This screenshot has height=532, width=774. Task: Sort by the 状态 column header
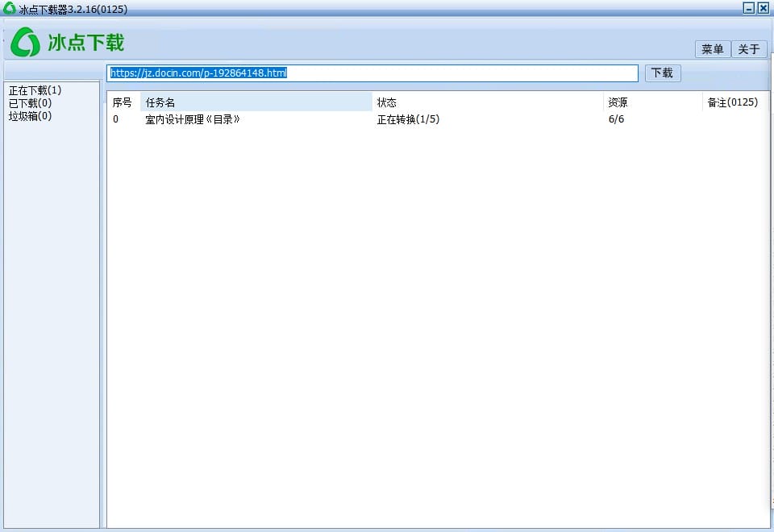pos(487,102)
